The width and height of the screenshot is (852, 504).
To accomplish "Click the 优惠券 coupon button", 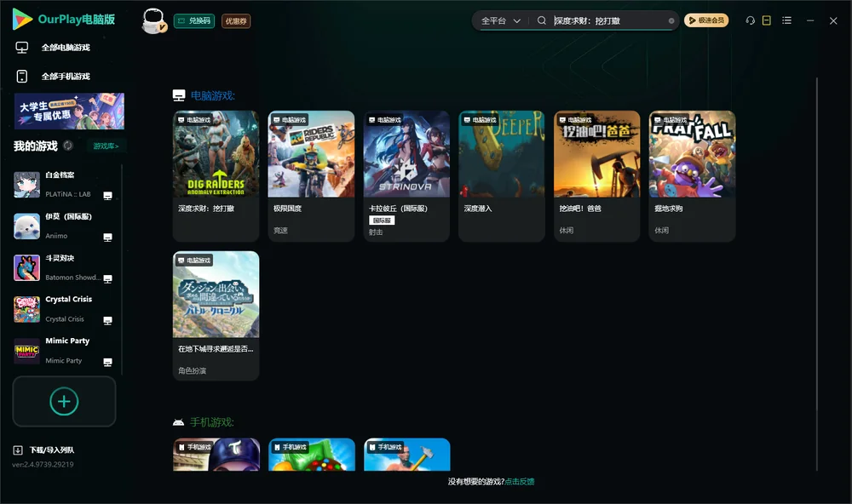I will point(236,21).
